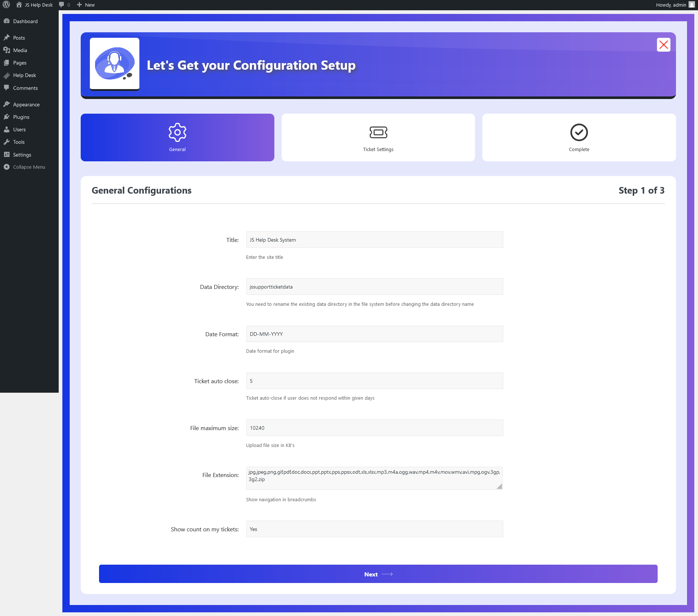Screen dimensions: 698x616
Task: Click the General gear icon step
Action: 177,132
